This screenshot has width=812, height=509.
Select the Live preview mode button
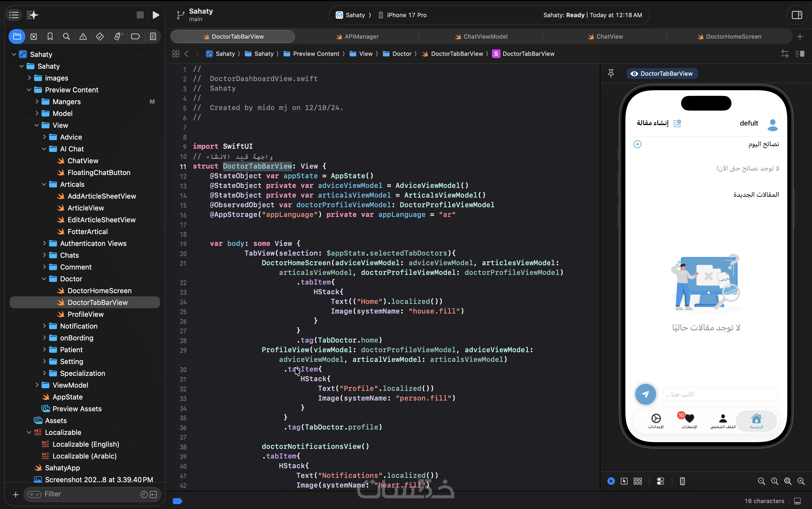coord(611,481)
